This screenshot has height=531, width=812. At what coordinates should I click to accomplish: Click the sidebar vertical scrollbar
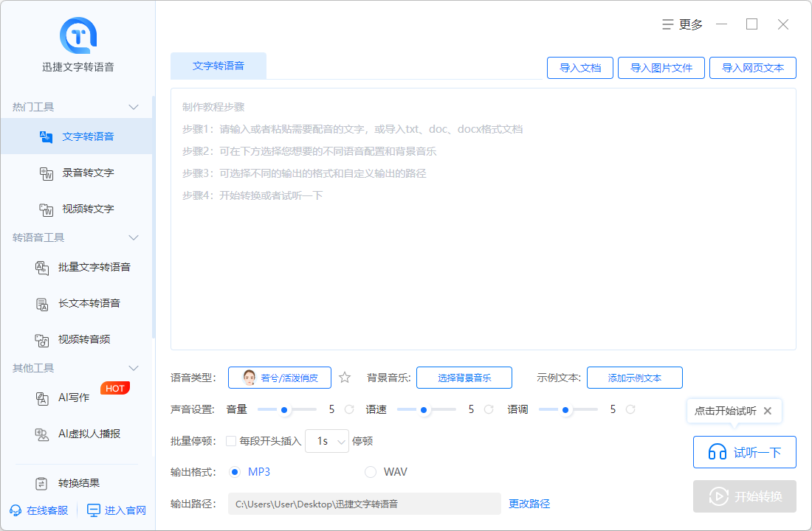154,218
